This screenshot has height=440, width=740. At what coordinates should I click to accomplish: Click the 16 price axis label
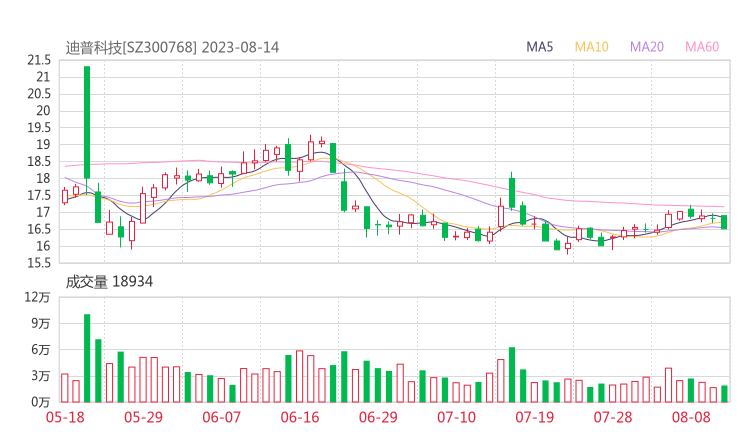[x=43, y=246]
